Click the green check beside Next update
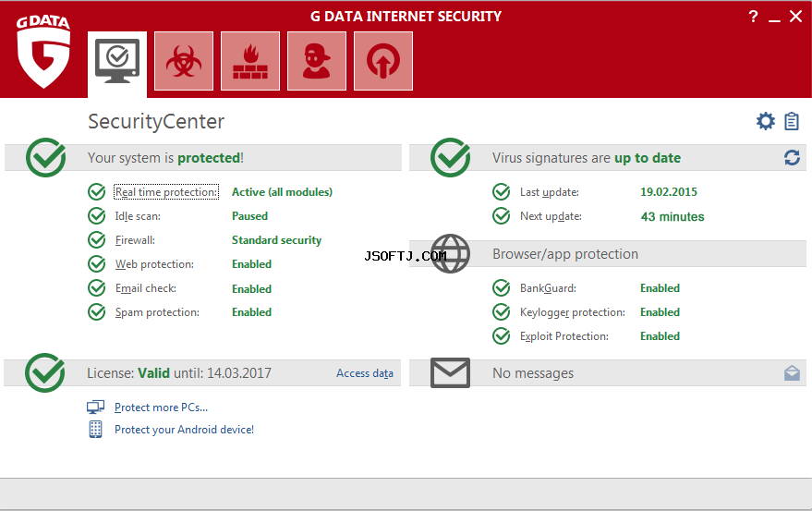812x511 pixels. click(502, 215)
